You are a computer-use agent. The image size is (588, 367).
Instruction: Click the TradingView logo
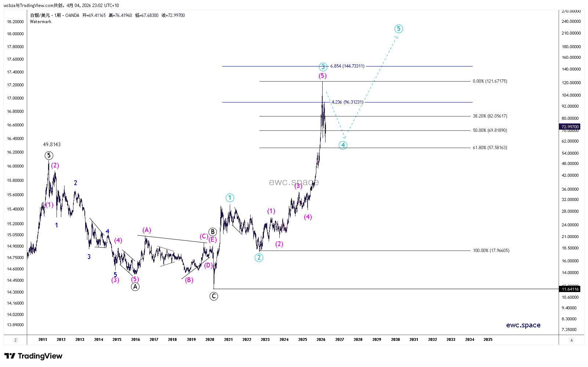33,356
